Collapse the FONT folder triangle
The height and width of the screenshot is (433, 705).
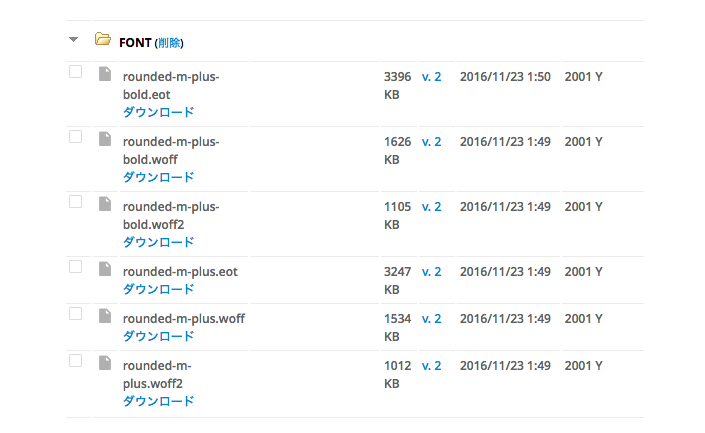tap(73, 40)
